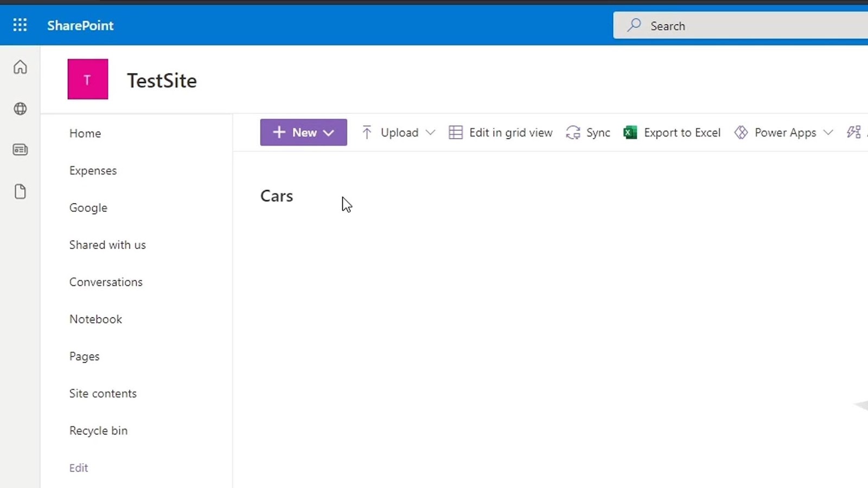Click the Automate icon at toolbar edge
Viewport: 868px width, 488px height.
(x=854, y=132)
